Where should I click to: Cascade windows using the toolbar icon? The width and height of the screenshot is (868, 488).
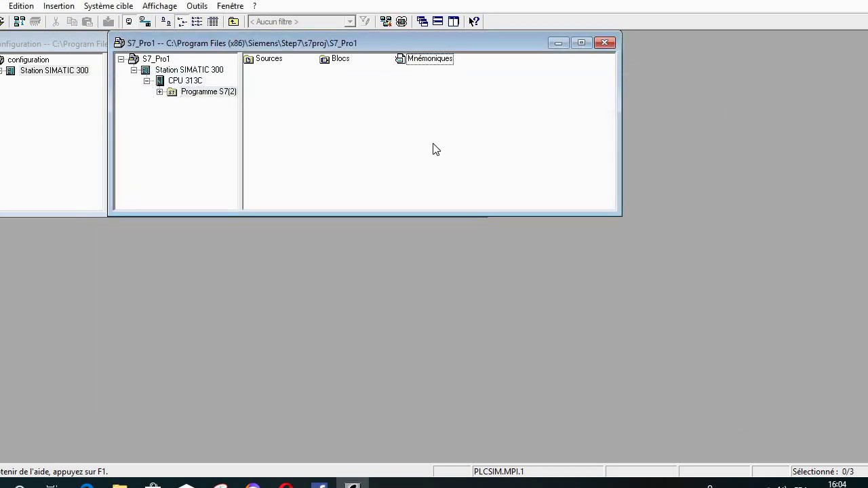[x=422, y=22]
